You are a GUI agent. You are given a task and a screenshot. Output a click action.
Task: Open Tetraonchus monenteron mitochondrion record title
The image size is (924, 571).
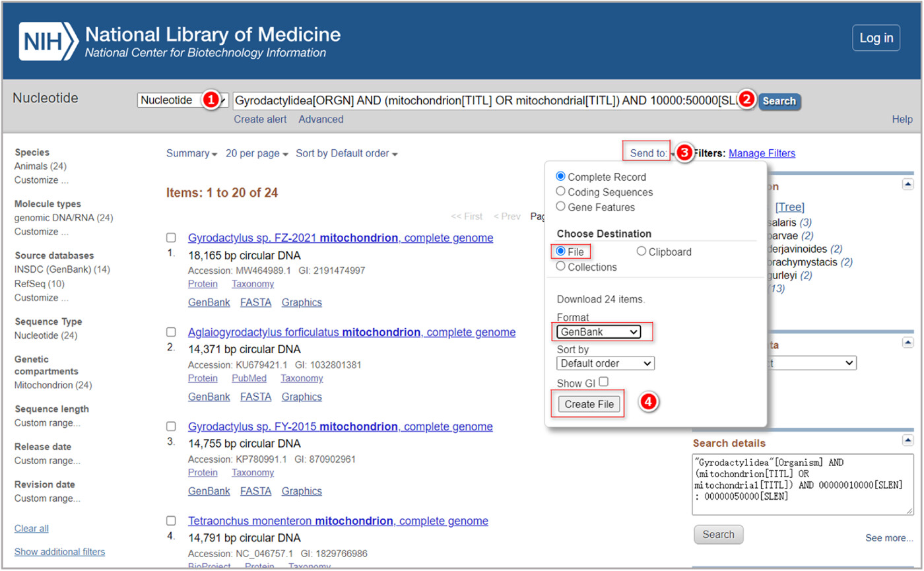point(338,521)
